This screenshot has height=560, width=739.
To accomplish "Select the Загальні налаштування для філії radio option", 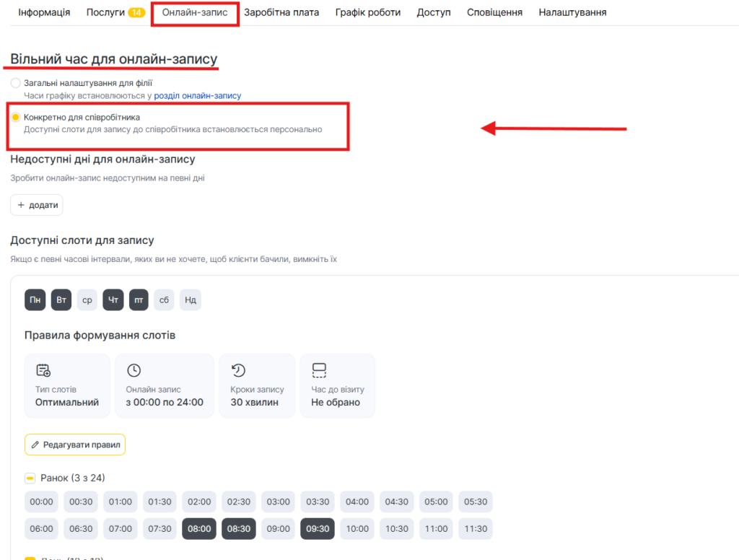I will tap(16, 83).
